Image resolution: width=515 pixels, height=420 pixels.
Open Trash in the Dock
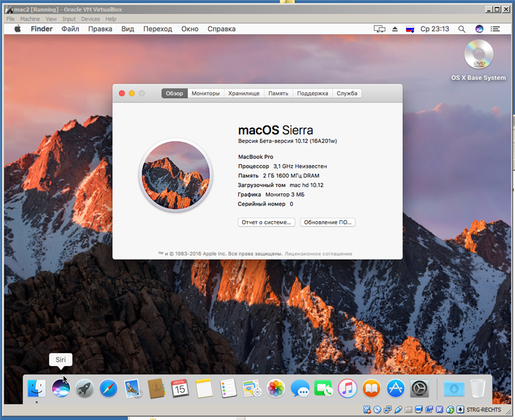click(x=478, y=388)
